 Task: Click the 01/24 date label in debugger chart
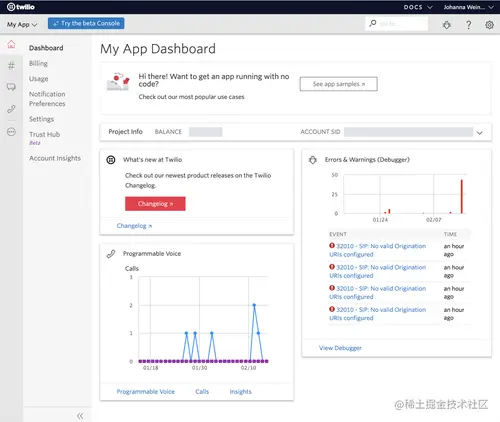[380, 220]
